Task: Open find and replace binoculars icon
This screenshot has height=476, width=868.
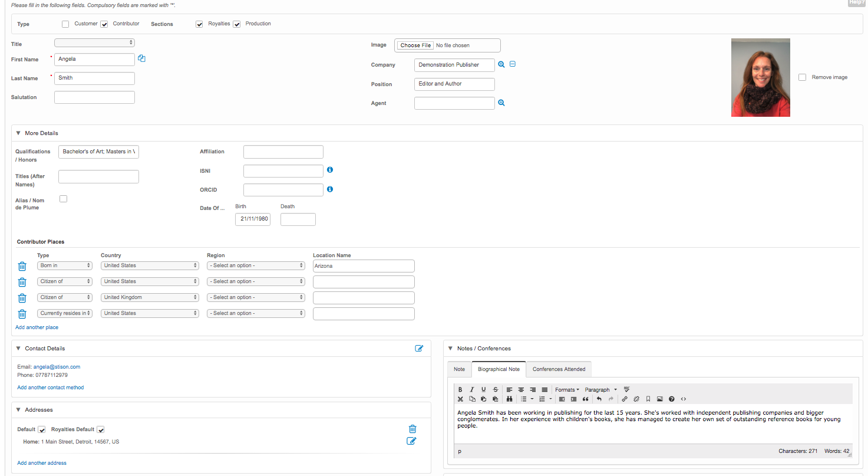Action: point(509,399)
